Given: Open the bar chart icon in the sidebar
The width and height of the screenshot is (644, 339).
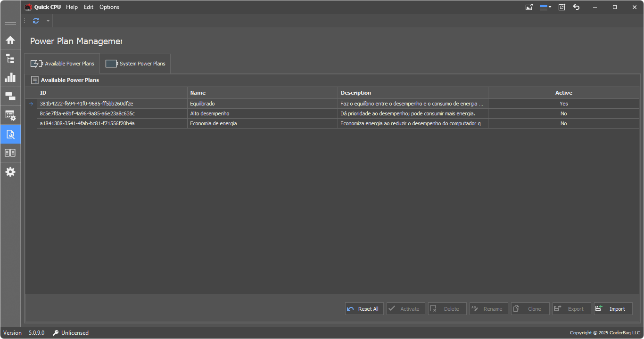Looking at the screenshot, I should click(x=10, y=78).
